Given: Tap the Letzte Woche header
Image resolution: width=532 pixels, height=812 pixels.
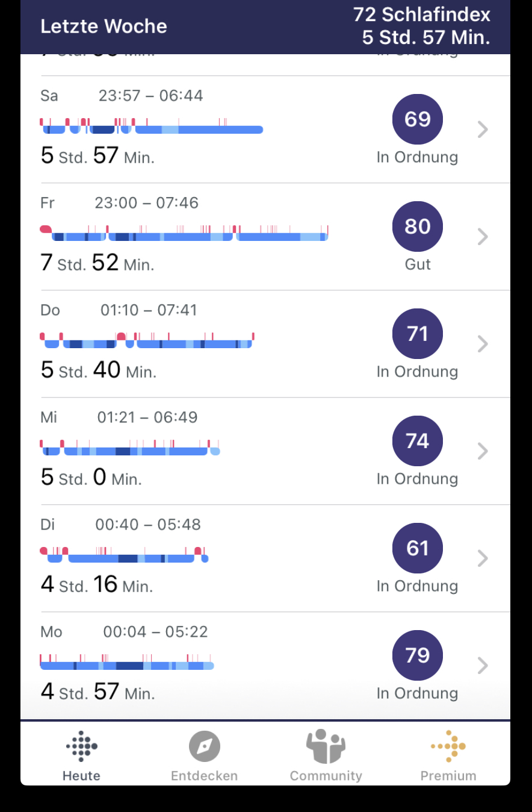Looking at the screenshot, I should pos(104,27).
